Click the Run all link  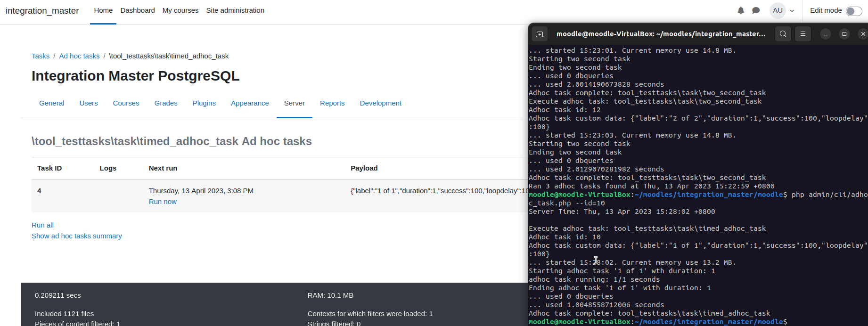pos(42,225)
